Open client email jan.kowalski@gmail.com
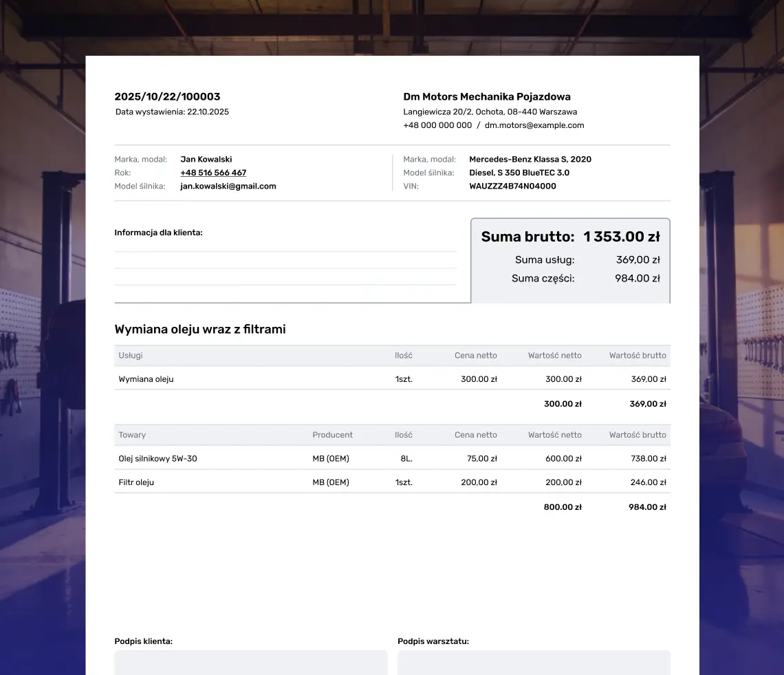The image size is (784, 675). tap(228, 186)
